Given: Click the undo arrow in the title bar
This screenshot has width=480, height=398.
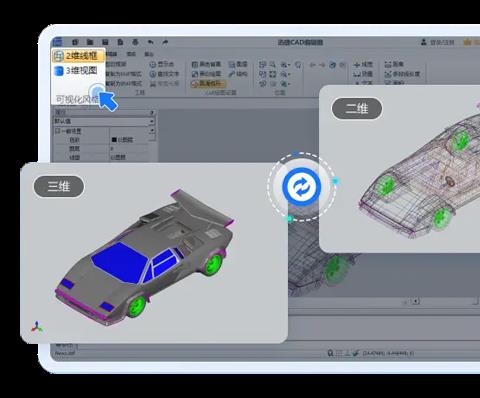Looking at the screenshot, I should coord(151,42).
